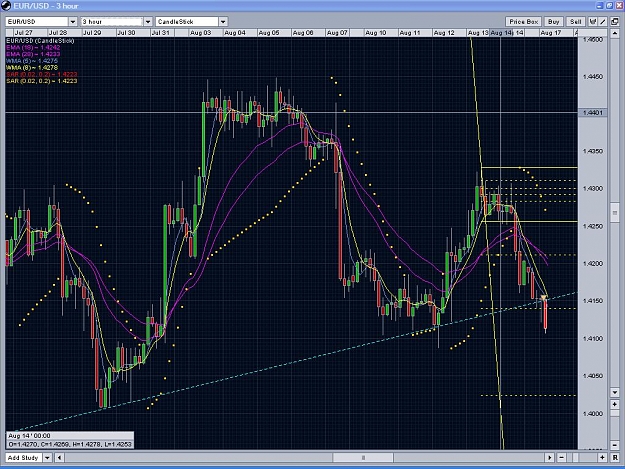Screen dimensions: 625x469
Task: Click the horizontal scrollbar right arrow
Action: tap(550, 457)
